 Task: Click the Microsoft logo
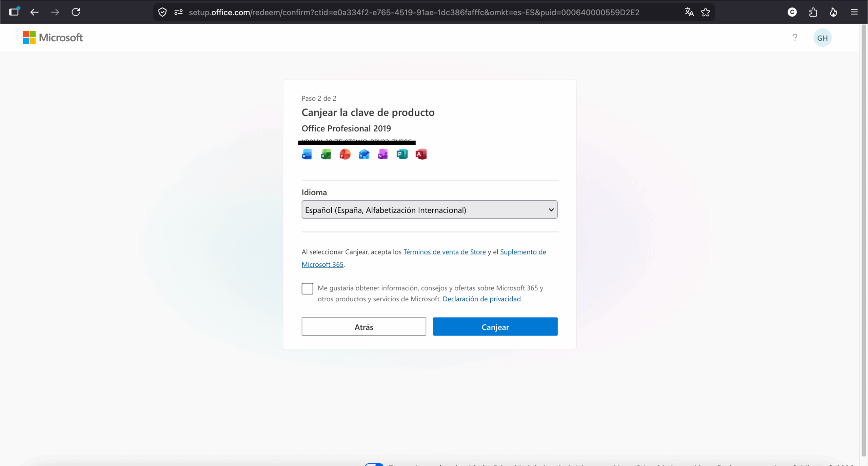click(53, 37)
